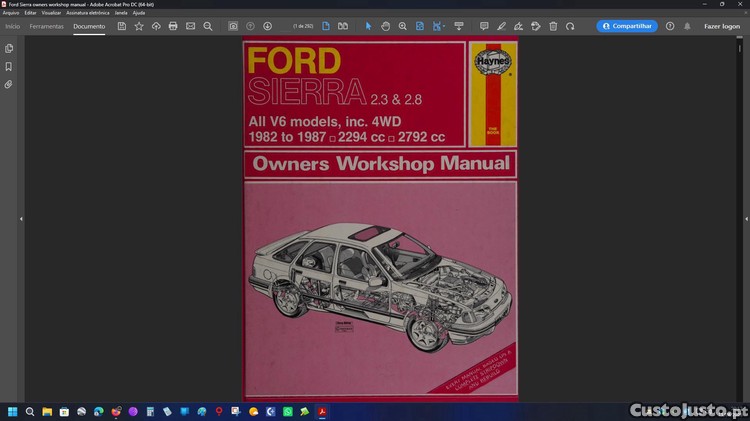Open Calculator from taskbar
The image size is (750, 421).
click(150, 411)
